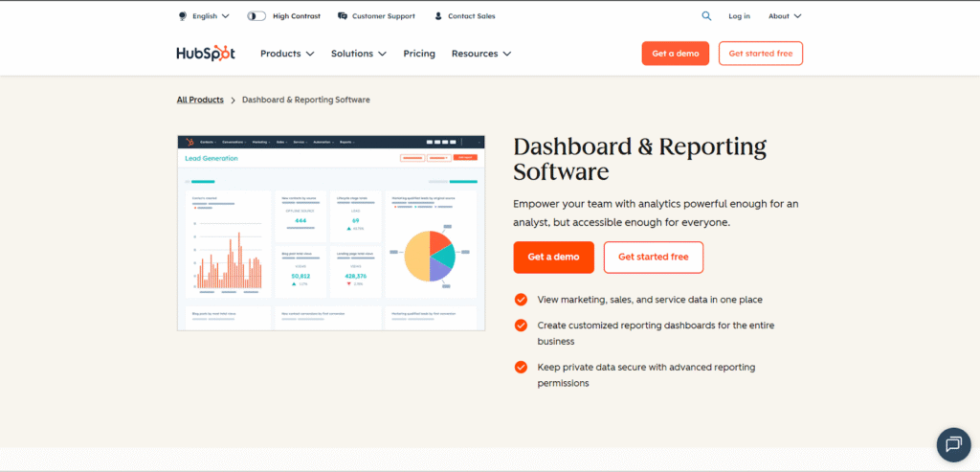Click the Customer Support link text
980x472 pixels.
point(383,16)
